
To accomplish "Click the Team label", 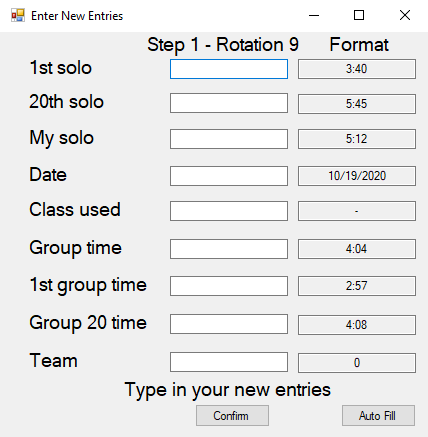I will pos(53,360).
